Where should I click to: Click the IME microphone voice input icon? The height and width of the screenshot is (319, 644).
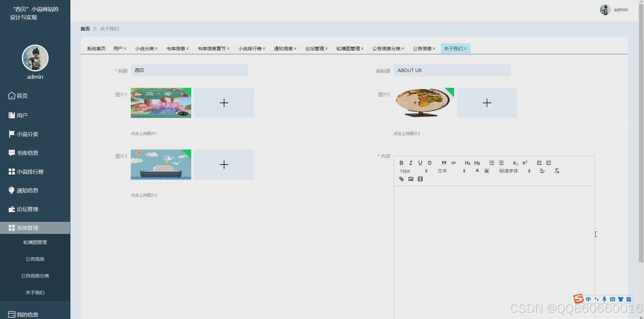[604, 299]
